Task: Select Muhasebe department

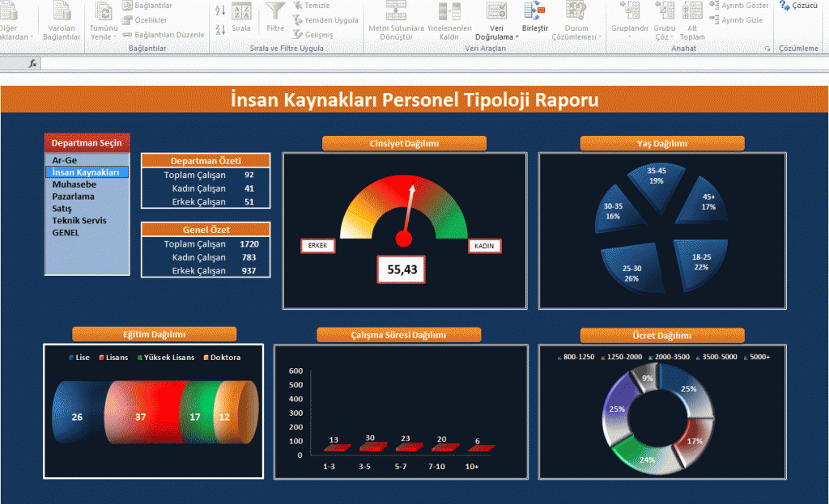Action: pos(87,184)
